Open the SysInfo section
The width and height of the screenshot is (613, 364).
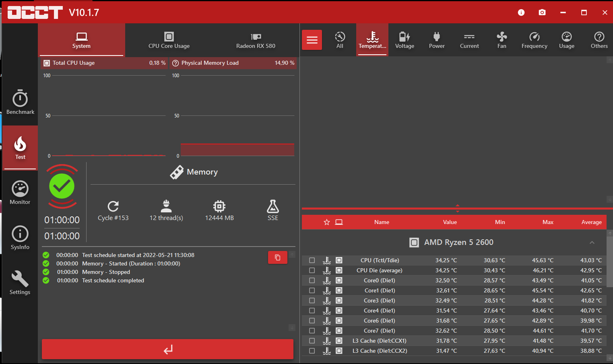click(x=20, y=238)
